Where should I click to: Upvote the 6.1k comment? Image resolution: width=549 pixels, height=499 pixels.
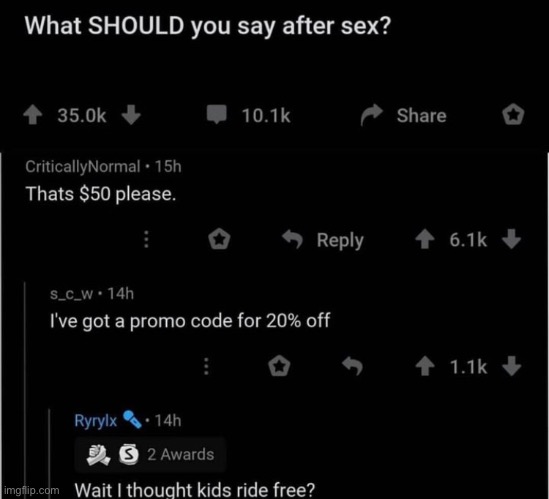click(425, 239)
